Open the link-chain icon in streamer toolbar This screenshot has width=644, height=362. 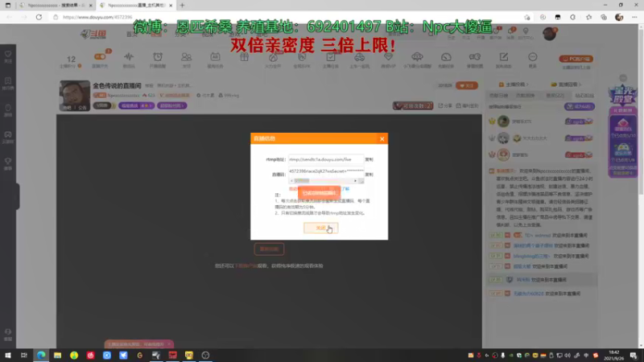point(475,56)
